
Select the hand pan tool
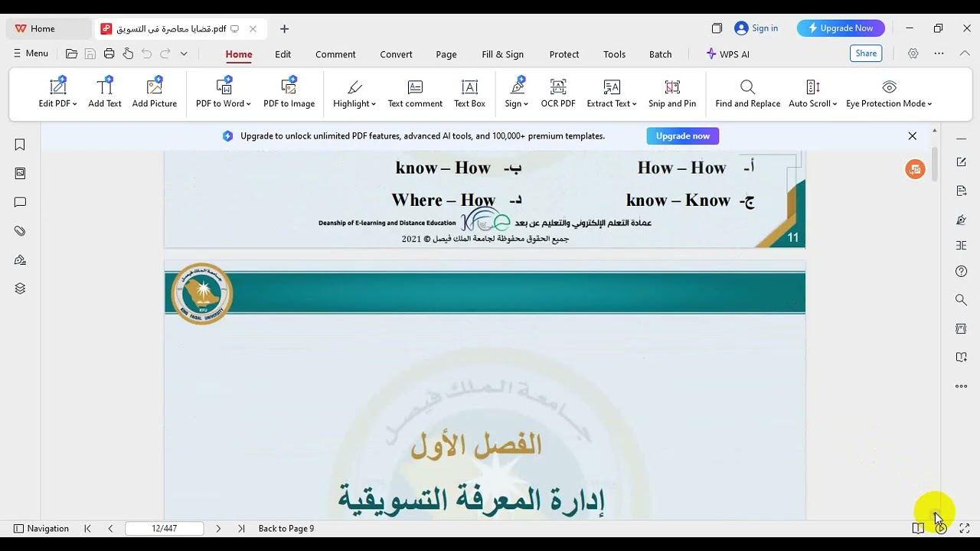tap(128, 54)
